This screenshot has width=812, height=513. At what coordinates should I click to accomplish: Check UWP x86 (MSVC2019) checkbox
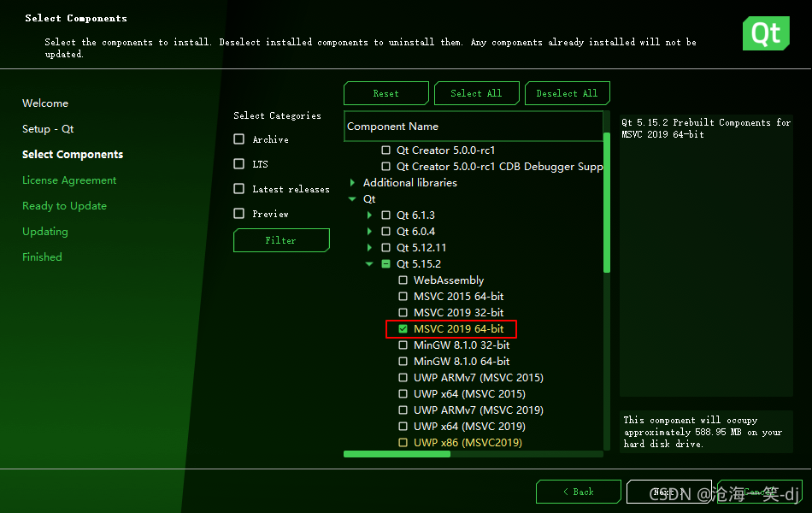point(403,443)
